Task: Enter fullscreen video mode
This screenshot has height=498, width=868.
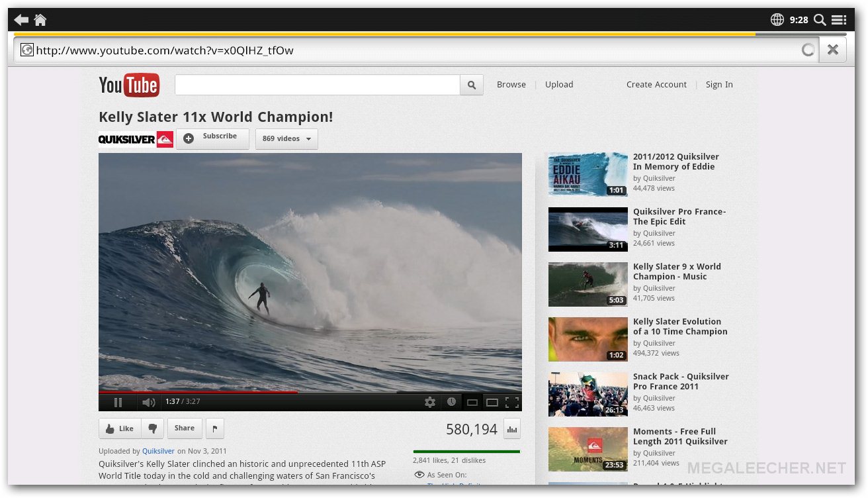Action: click(511, 402)
